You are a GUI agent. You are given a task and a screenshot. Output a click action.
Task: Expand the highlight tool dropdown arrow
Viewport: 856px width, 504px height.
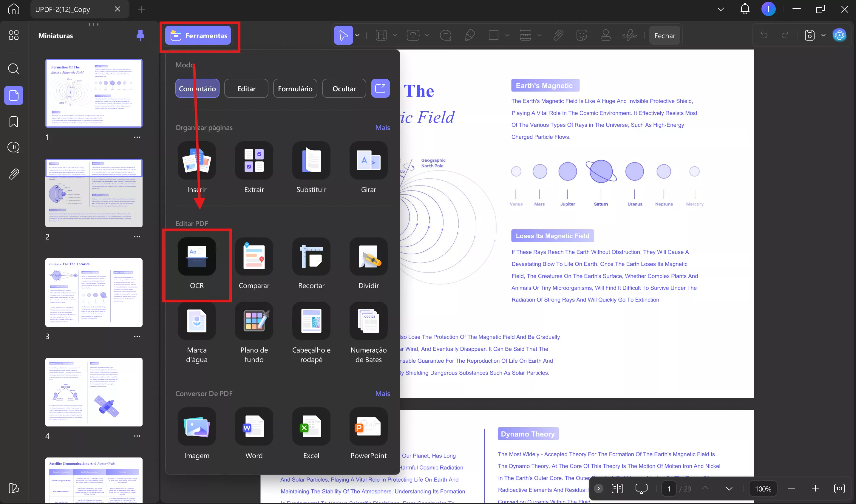395,35
